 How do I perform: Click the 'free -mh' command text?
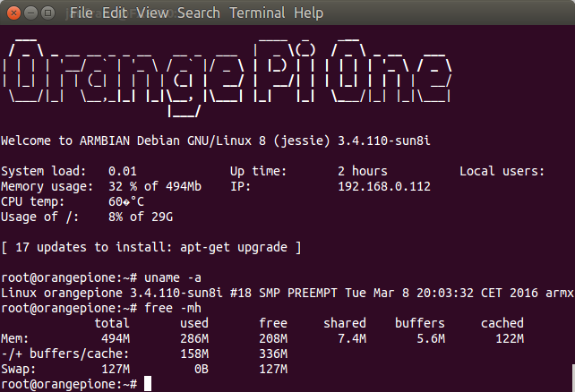173,308
